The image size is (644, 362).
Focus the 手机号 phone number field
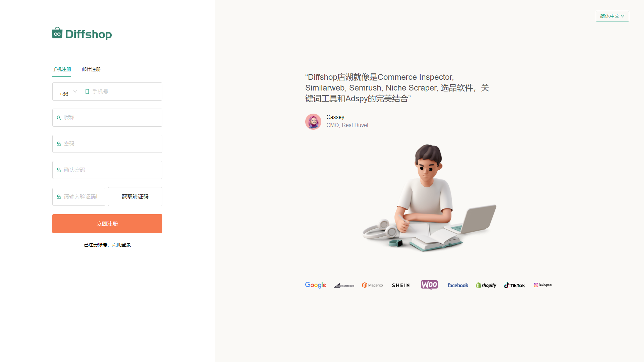122,92
